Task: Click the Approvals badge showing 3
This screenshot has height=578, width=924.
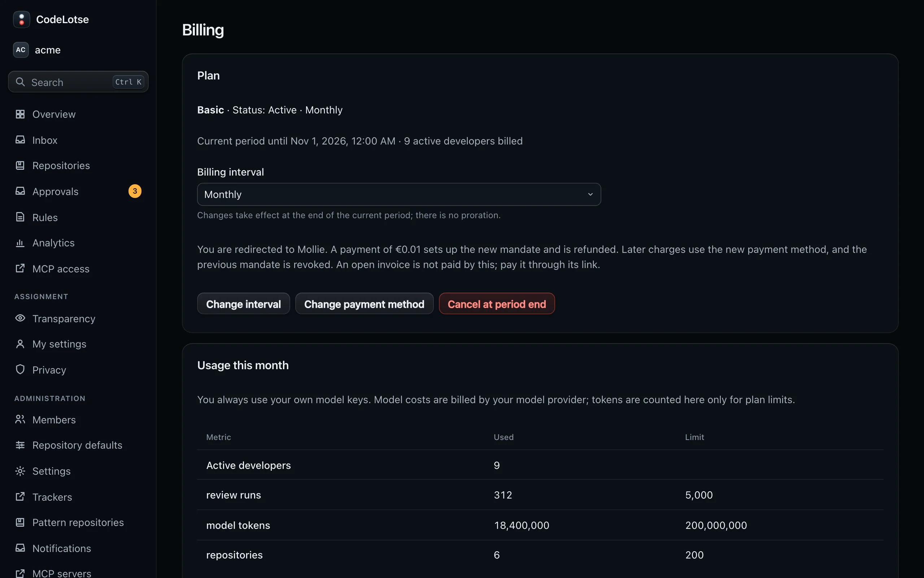Action: click(135, 191)
